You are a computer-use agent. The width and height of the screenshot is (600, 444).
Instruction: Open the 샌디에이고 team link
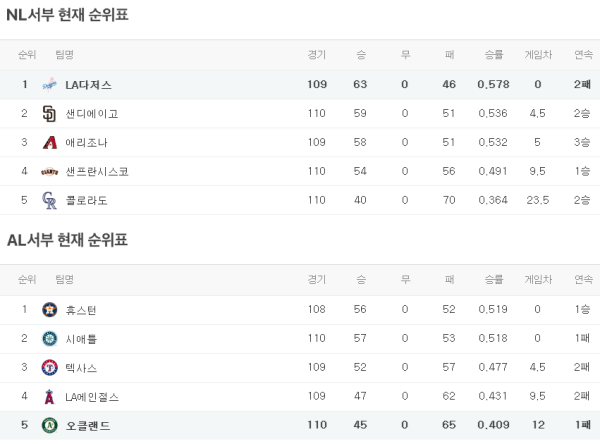tap(91, 114)
